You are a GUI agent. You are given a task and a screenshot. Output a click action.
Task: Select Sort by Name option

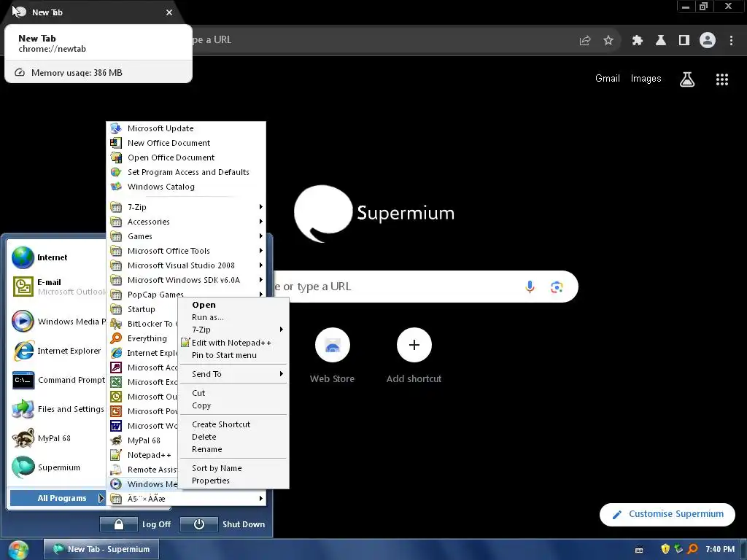tap(233, 469)
